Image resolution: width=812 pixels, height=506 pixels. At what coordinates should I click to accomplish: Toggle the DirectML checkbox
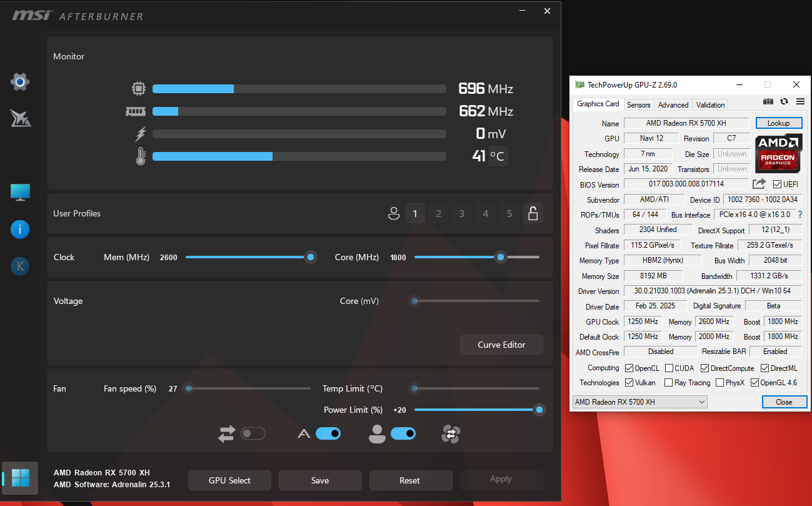pos(764,368)
